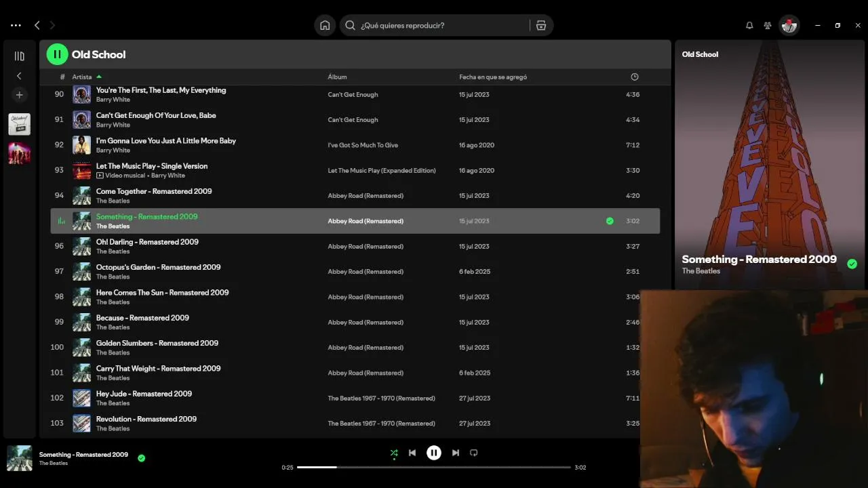Open 'Something - Remastered 2009' title in right panel
Screen dimensions: 868x488
point(759,260)
